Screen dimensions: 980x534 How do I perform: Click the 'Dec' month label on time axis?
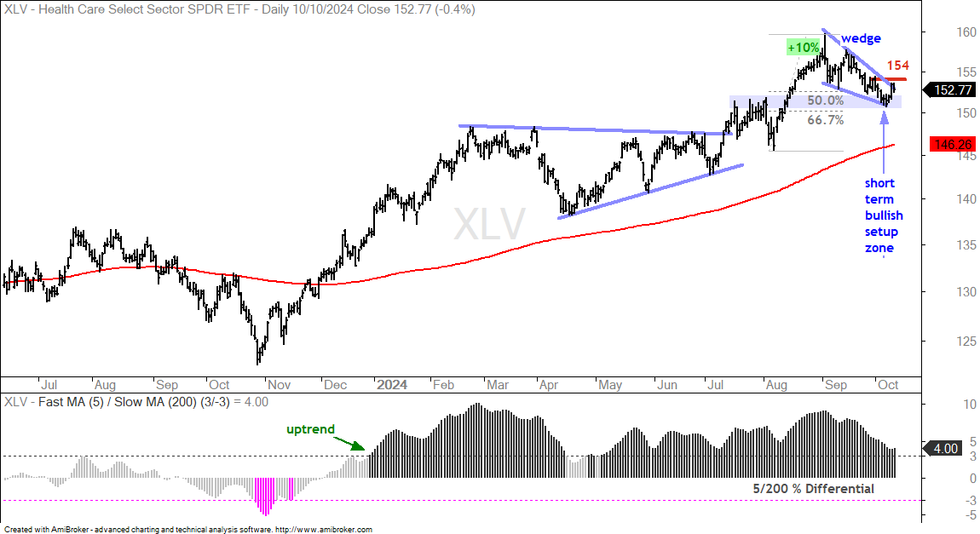(335, 385)
